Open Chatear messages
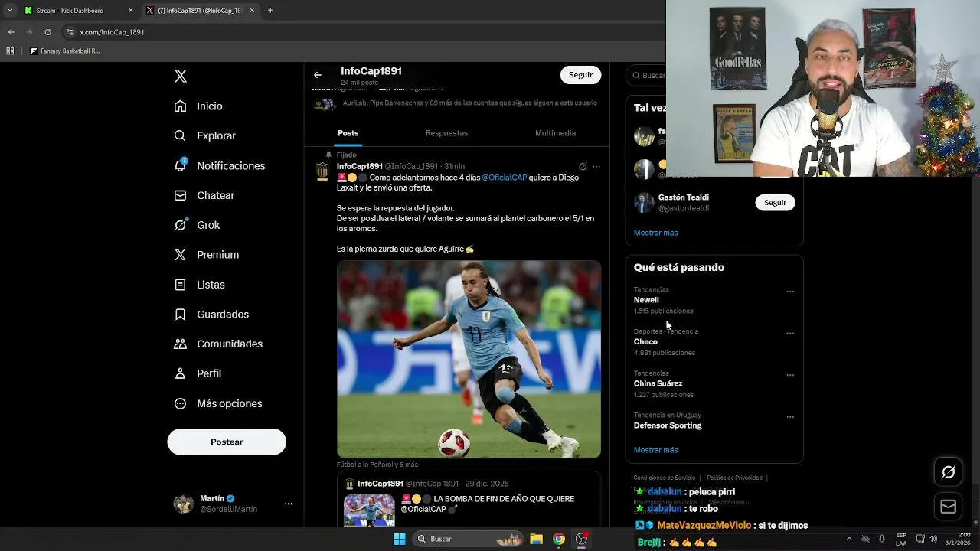The height and width of the screenshot is (551, 980). 204,195
